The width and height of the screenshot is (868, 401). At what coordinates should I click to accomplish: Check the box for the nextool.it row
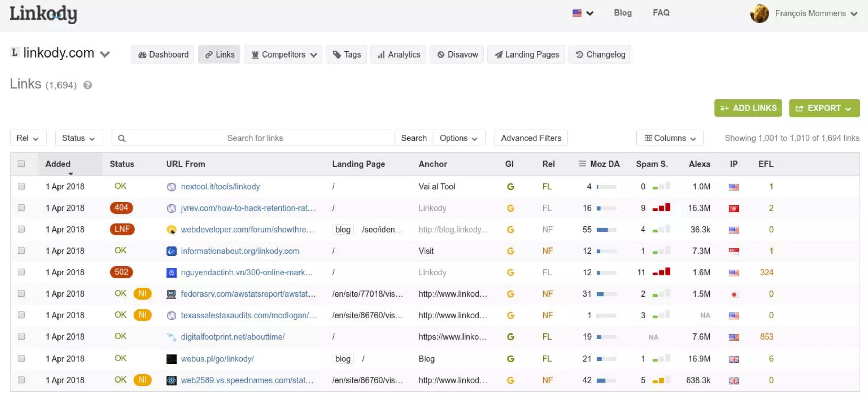[x=21, y=186]
